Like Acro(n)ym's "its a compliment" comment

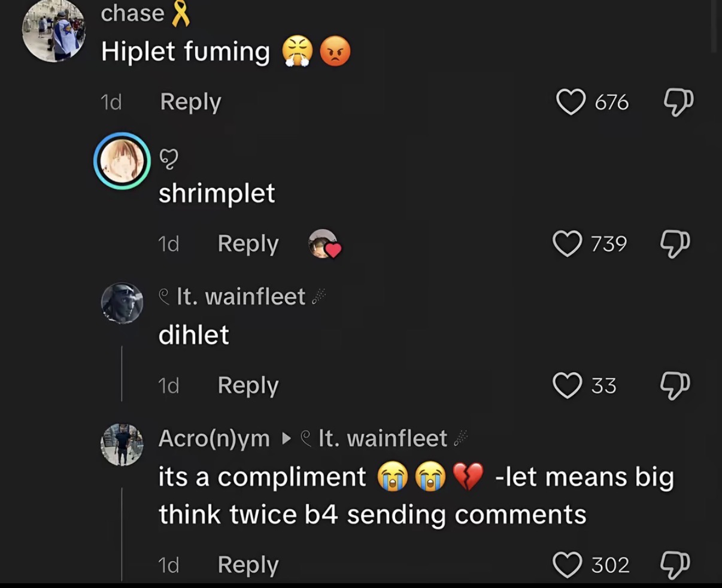point(567,565)
